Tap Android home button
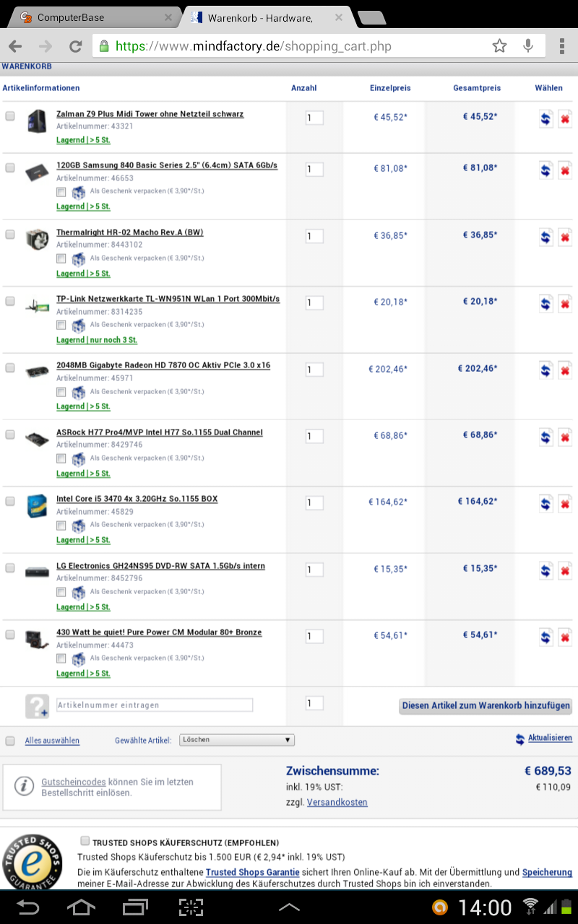 [x=81, y=907]
